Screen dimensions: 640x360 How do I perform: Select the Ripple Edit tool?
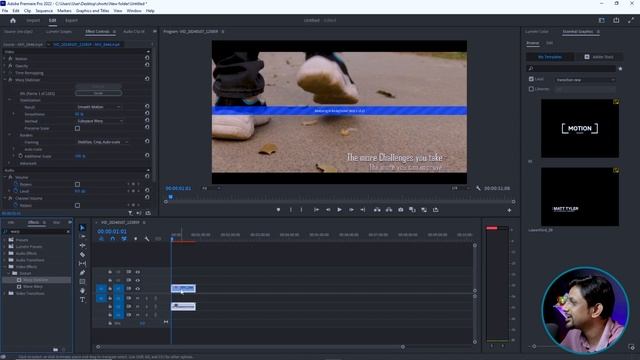pyautogui.click(x=82, y=245)
